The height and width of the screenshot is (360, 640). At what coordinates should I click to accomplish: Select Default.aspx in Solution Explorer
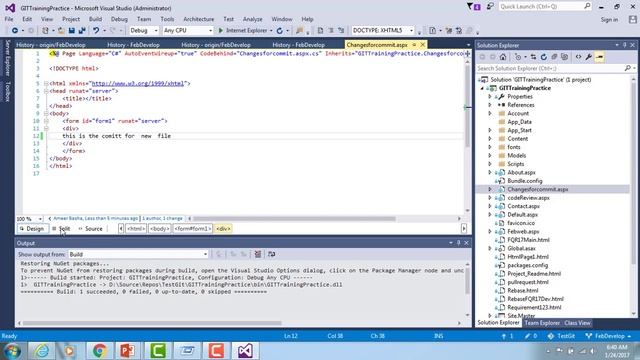pos(522,215)
